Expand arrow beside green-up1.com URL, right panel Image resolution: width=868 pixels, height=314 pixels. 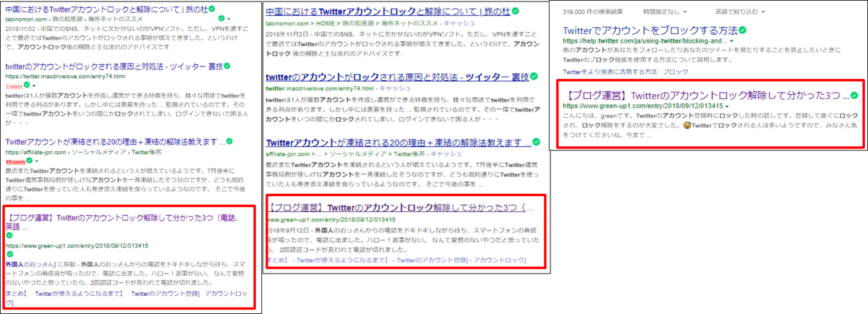click(x=726, y=106)
